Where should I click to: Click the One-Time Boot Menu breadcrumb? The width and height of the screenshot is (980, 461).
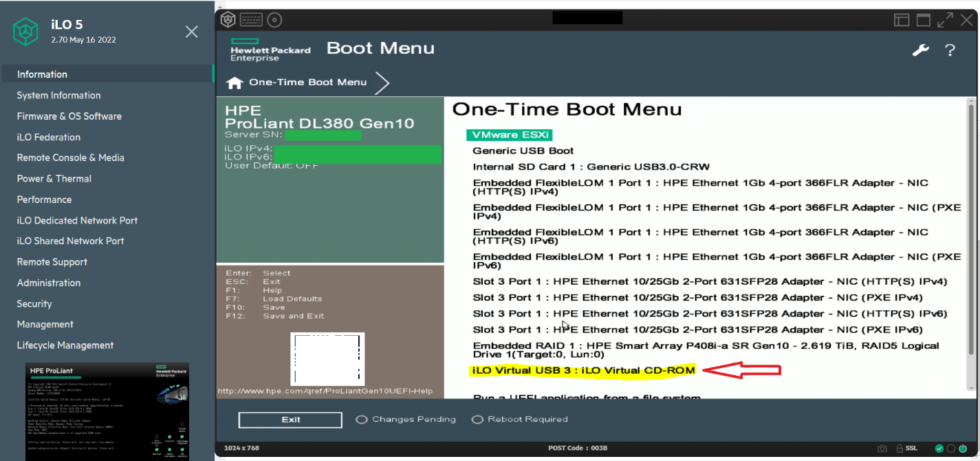pos(307,82)
